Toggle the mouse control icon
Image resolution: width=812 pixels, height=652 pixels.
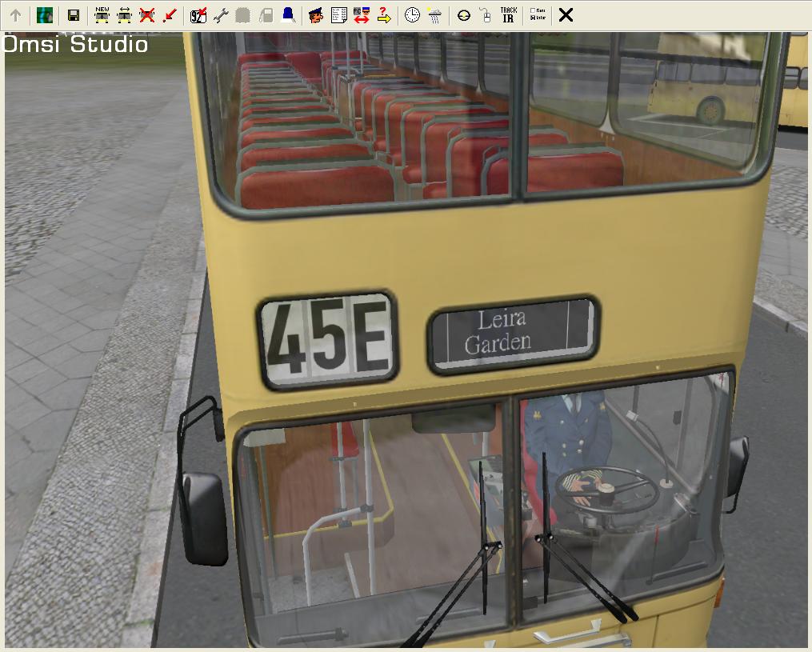[x=485, y=15]
